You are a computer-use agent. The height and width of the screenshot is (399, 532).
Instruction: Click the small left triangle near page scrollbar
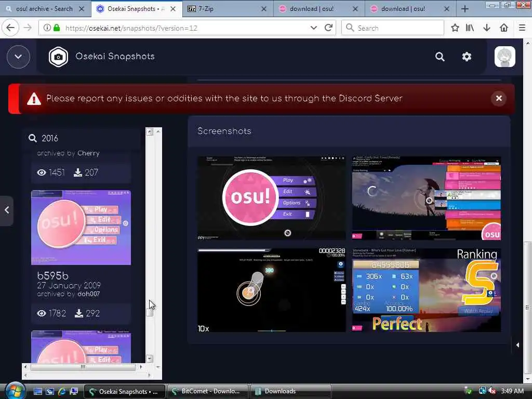tap(517, 345)
